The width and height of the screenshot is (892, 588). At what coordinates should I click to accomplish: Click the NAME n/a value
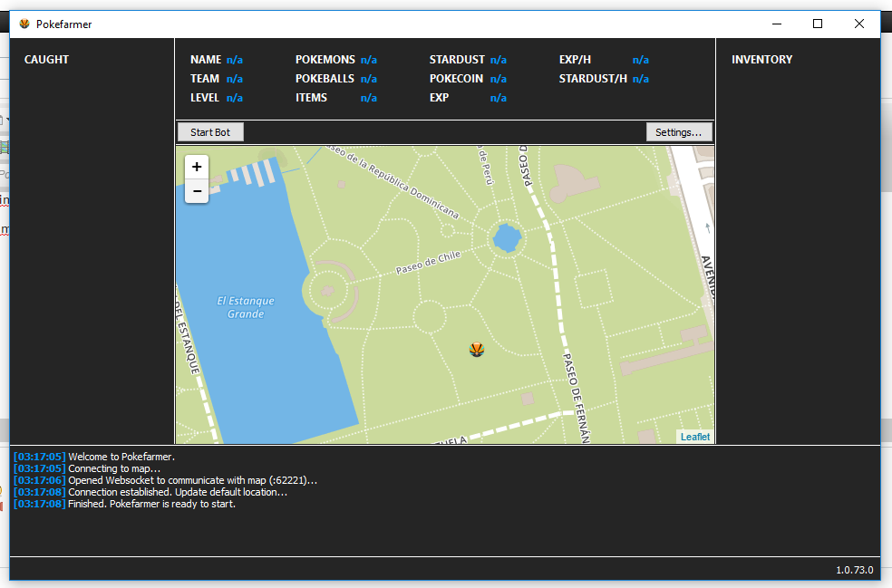point(235,60)
